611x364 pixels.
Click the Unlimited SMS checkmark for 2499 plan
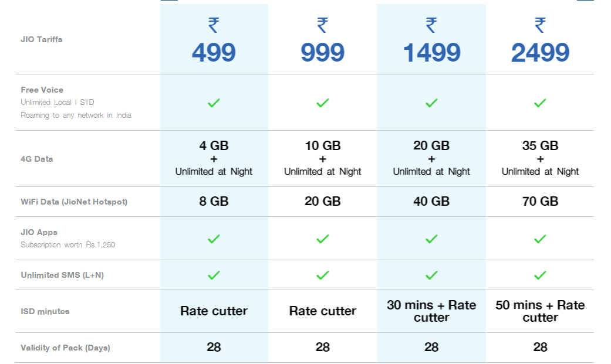(540, 275)
